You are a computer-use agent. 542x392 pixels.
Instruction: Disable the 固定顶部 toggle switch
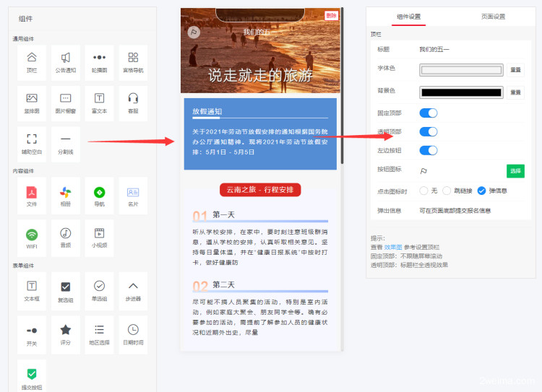(429, 113)
